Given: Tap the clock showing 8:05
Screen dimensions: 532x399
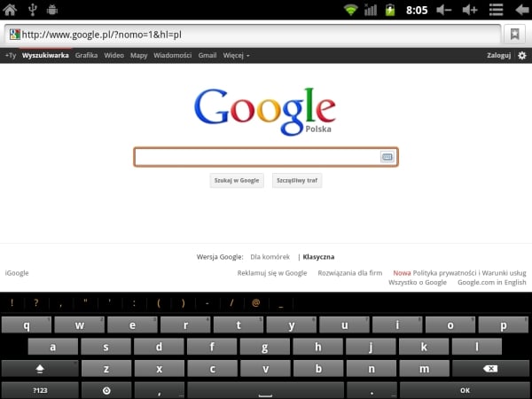Looking at the screenshot, I should pyautogui.click(x=417, y=10).
